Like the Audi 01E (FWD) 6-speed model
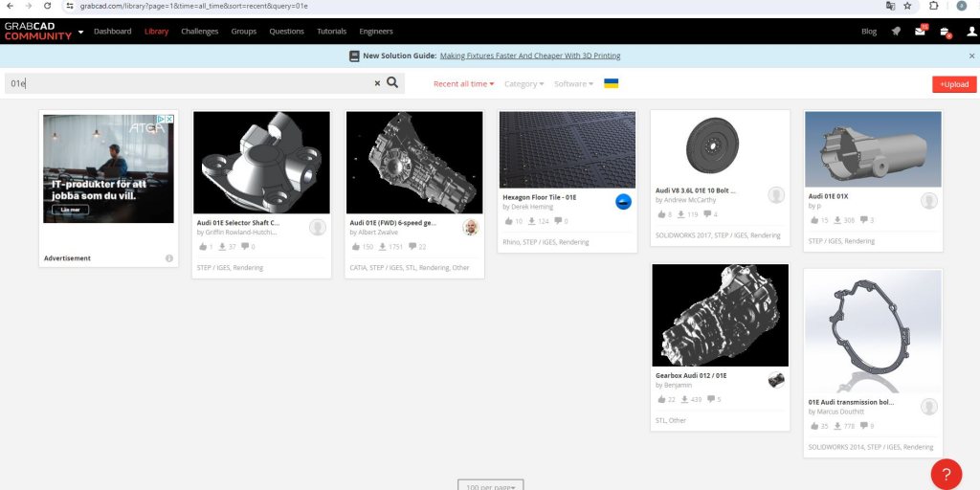 pyautogui.click(x=356, y=247)
